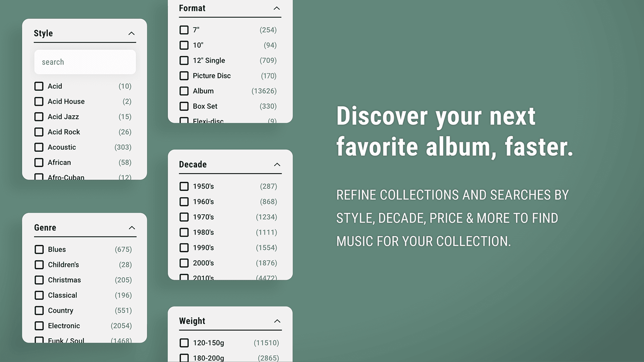Select the African style filter
The height and width of the screenshot is (362, 644).
39,162
